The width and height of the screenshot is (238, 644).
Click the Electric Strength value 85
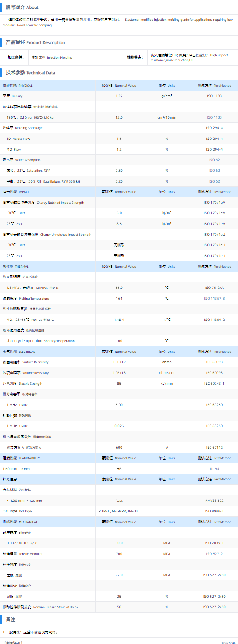tap(119, 384)
